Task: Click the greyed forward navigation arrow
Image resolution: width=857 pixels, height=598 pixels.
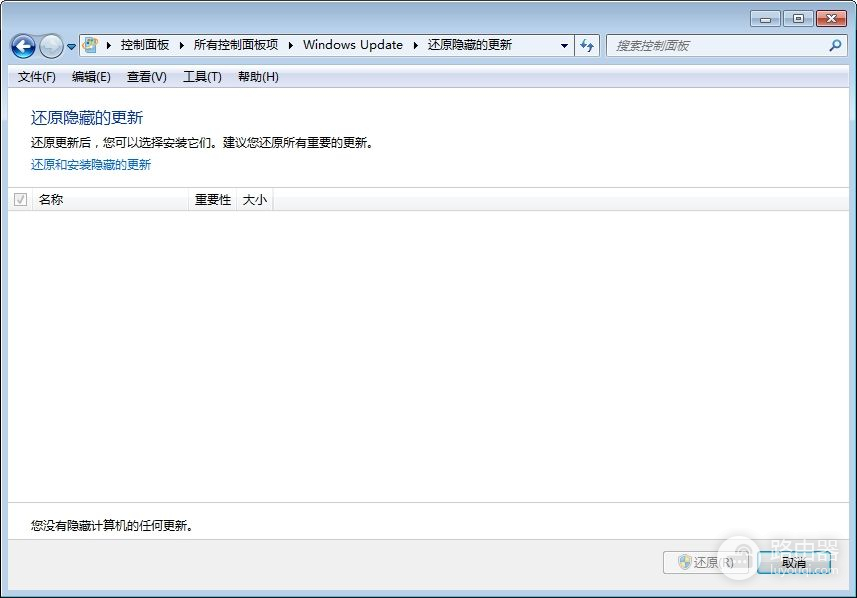Action: (x=51, y=46)
